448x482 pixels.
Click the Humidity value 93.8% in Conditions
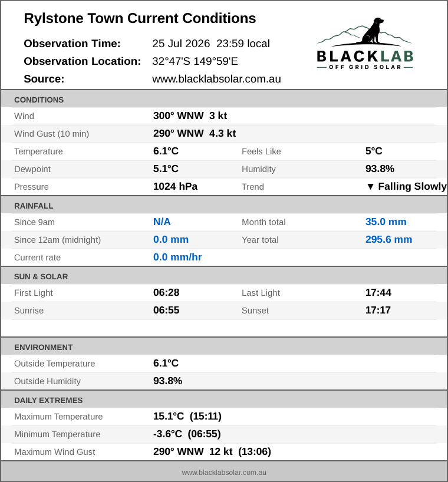pos(380,169)
